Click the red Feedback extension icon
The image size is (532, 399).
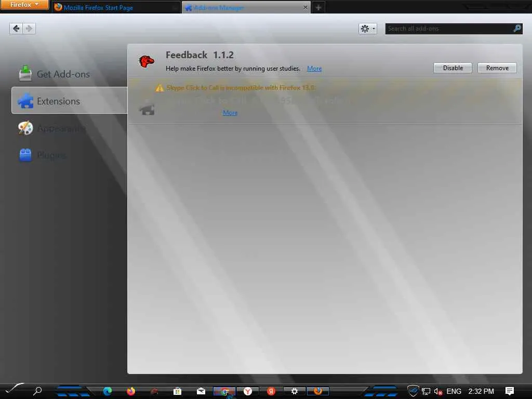(x=147, y=61)
